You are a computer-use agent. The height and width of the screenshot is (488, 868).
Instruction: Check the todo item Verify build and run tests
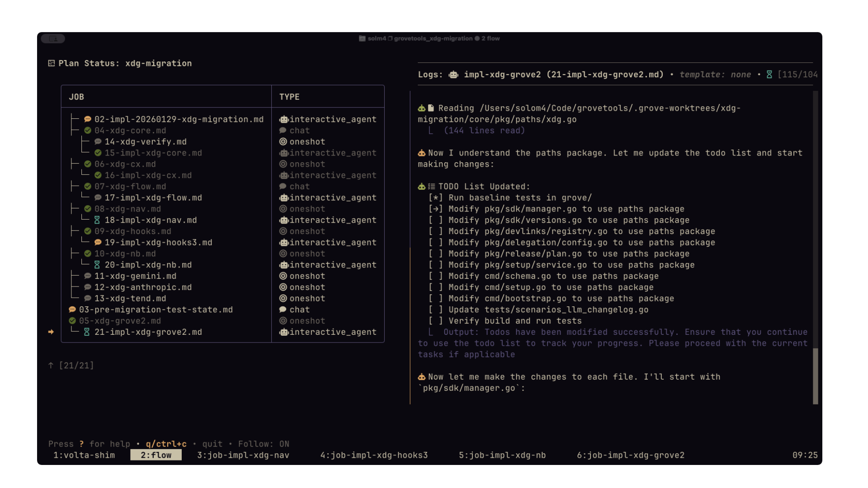tap(435, 321)
